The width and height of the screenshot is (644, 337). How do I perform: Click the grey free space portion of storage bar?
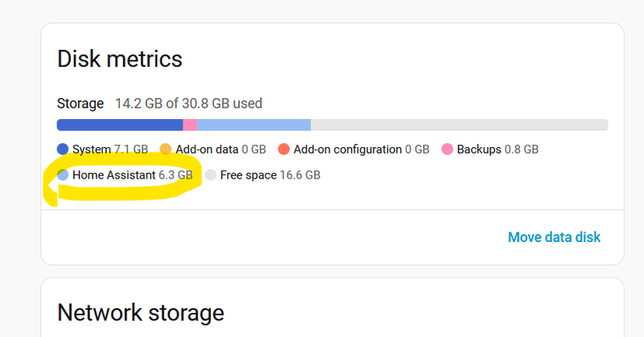coord(459,125)
